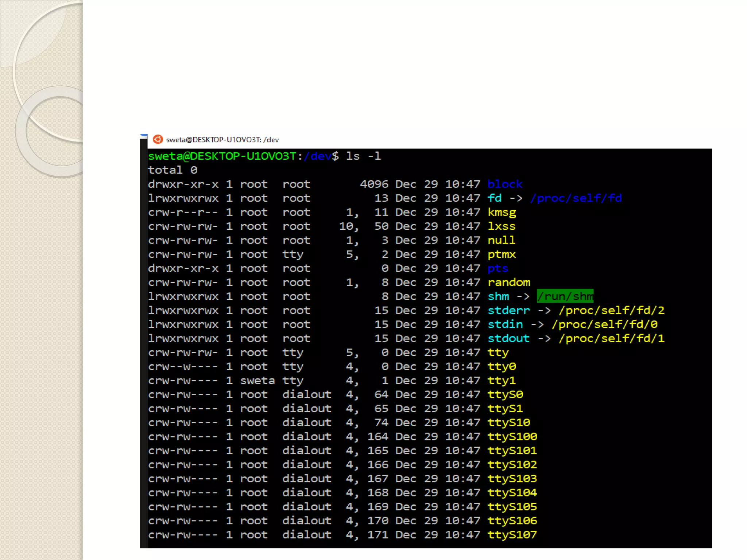
Task: Click the blue block directory name
Action: pos(505,184)
